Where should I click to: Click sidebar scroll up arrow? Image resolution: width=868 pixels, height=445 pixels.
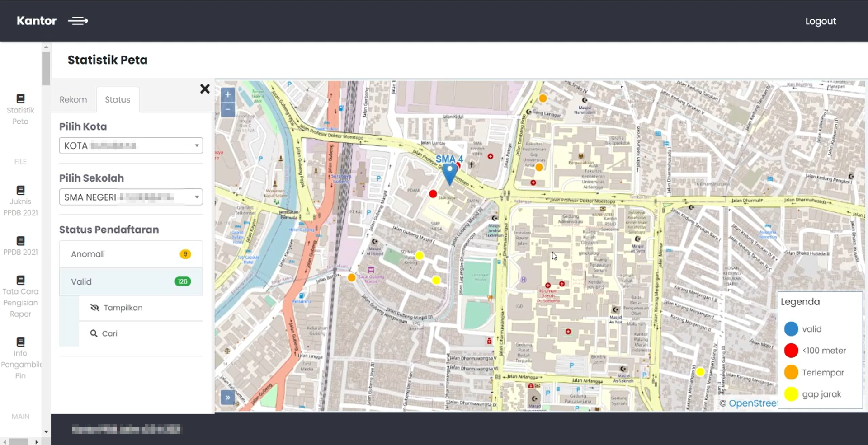click(x=46, y=47)
